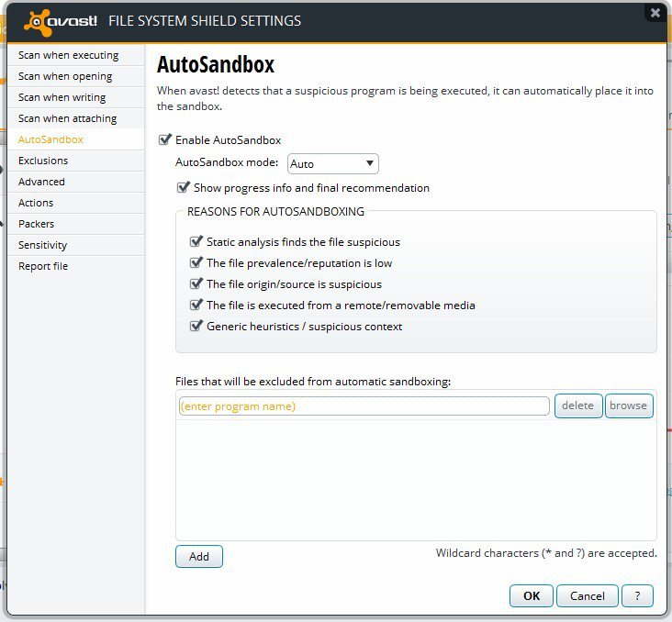This screenshot has width=672, height=622.
Task: Open the AutoSandbox mode dropdown
Action: (x=333, y=163)
